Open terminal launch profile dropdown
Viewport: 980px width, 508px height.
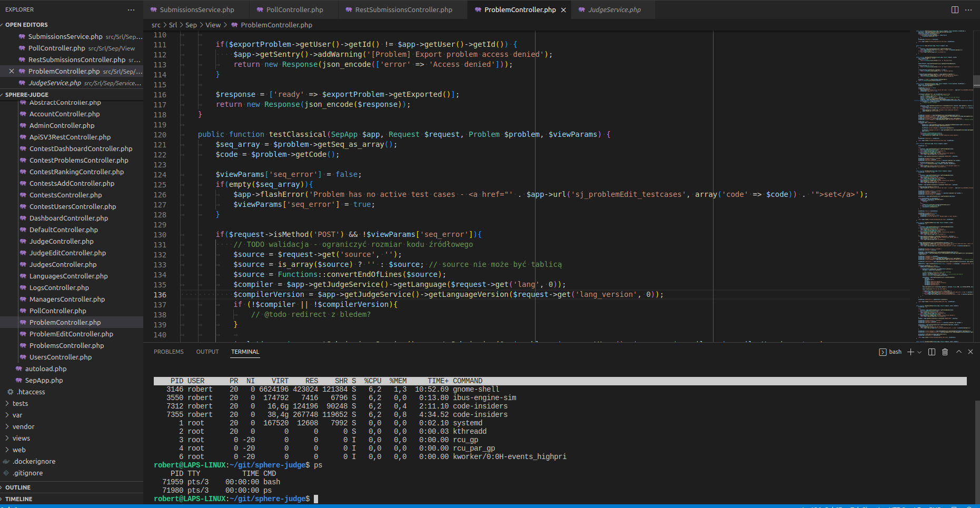(x=919, y=352)
